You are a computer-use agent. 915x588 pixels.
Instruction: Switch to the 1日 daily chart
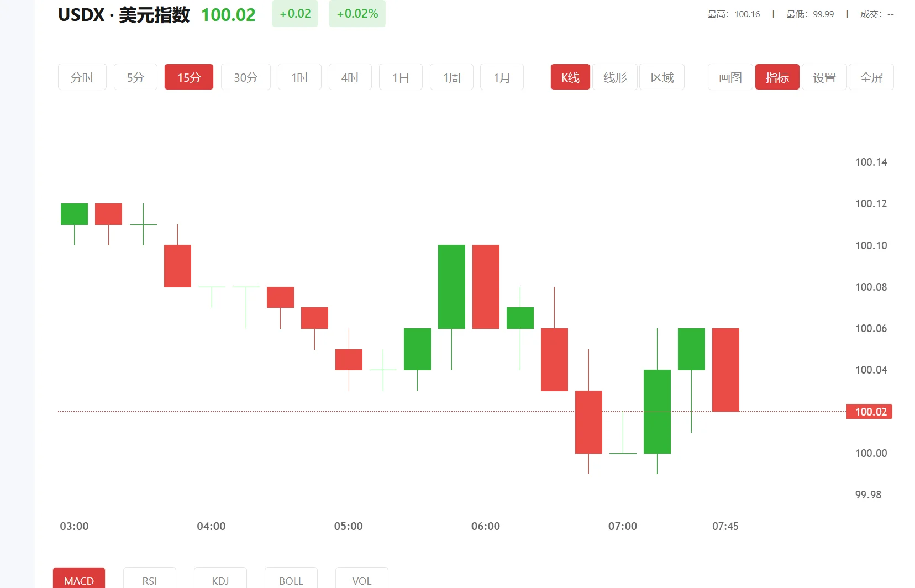pyautogui.click(x=401, y=77)
